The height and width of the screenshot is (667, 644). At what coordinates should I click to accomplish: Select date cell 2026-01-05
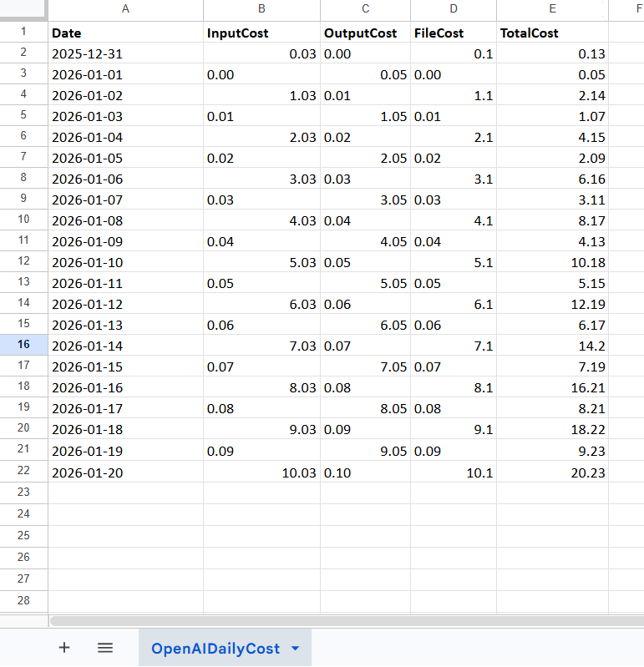point(125,158)
